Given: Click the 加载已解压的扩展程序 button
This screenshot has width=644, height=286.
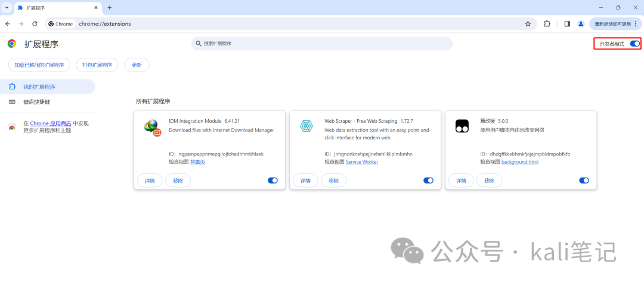Looking at the screenshot, I should (x=39, y=65).
